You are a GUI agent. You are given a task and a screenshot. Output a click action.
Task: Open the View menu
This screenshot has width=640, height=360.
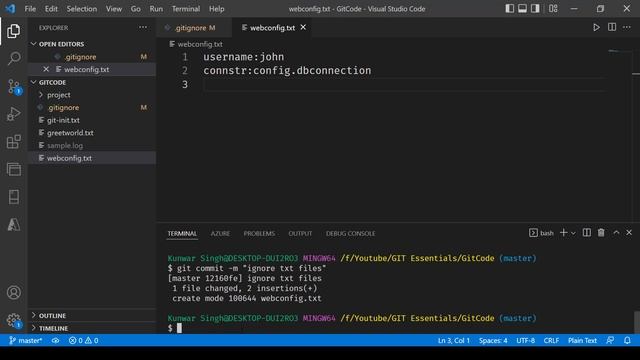pyautogui.click(x=114, y=9)
